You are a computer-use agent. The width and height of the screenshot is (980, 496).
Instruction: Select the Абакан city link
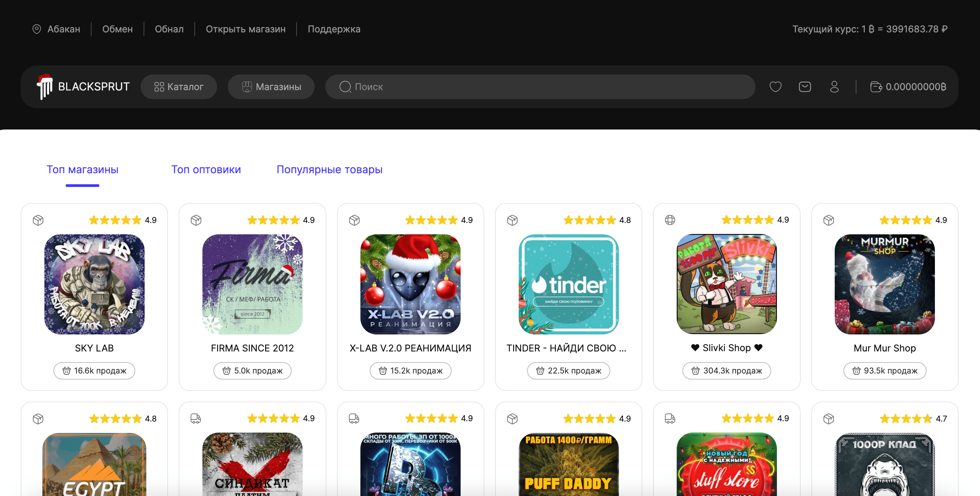(x=63, y=29)
